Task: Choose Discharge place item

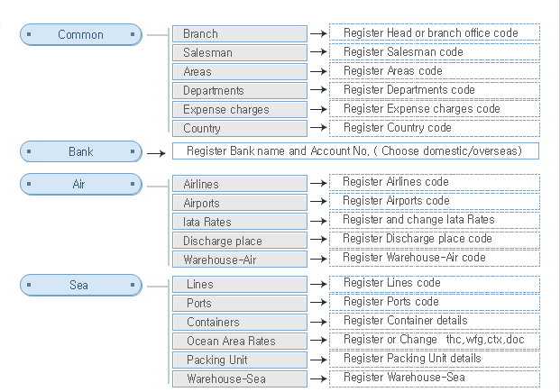Action: 239,241
